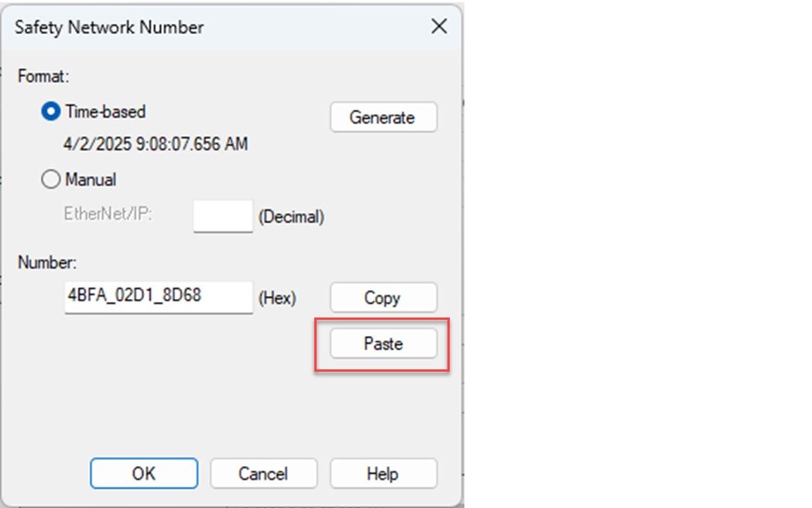Close the Safety Network Number dialog
The image size is (812, 508).
[x=439, y=27]
